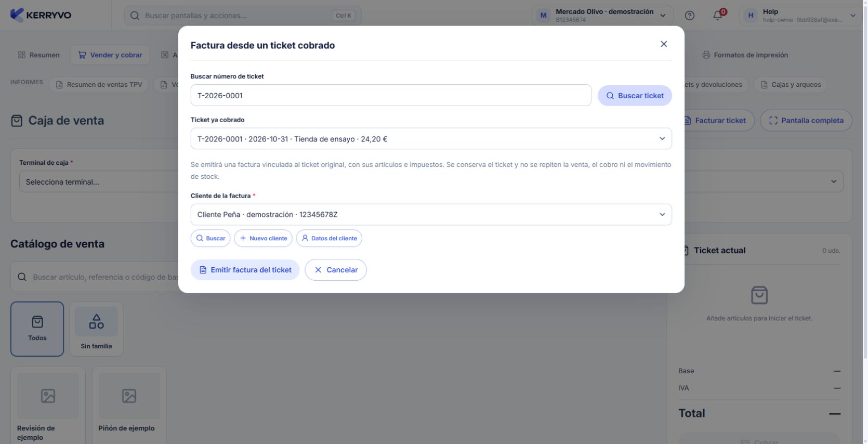Add a Nuevo cliente

point(263,238)
